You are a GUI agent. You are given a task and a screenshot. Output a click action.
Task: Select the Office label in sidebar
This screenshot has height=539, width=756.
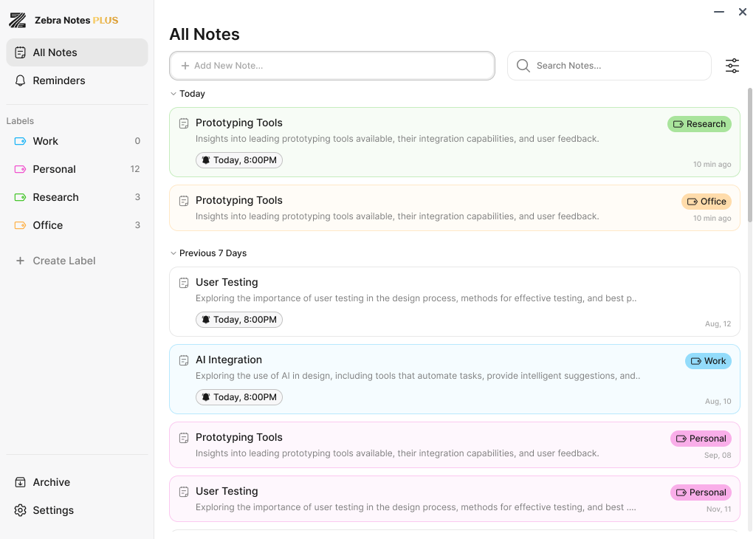click(77, 225)
